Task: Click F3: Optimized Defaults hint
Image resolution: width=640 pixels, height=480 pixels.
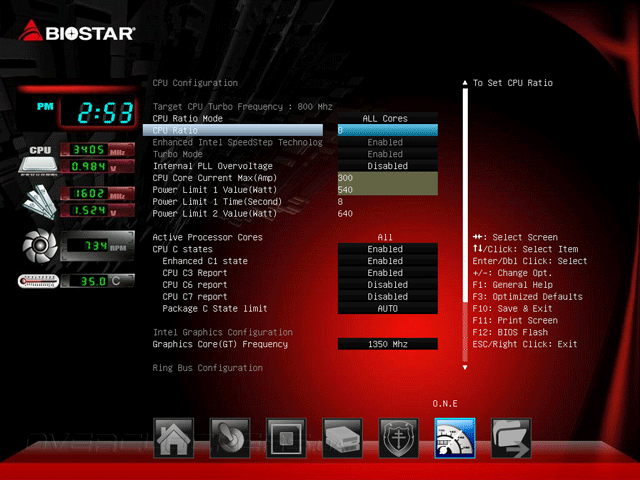Action: (527, 296)
